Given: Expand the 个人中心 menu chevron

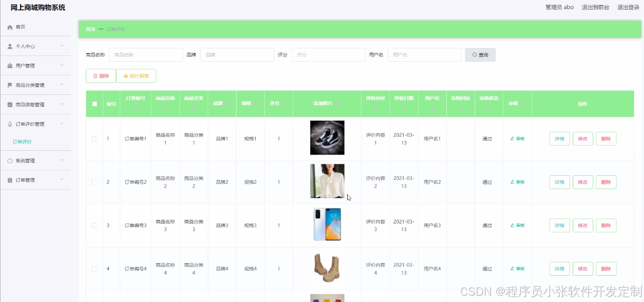Looking at the screenshot, I should click(62, 46).
